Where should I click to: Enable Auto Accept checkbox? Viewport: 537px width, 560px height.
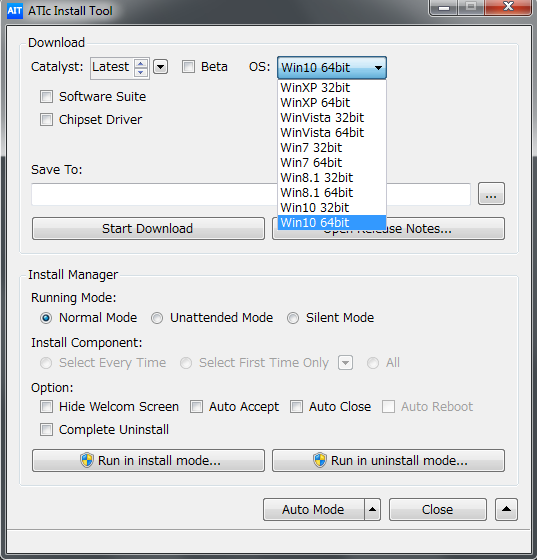(x=196, y=406)
